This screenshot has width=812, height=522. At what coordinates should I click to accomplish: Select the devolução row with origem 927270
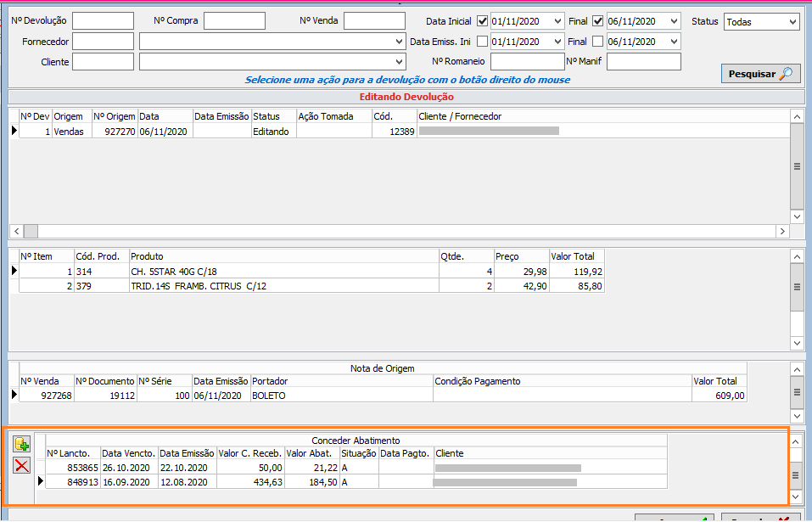click(x=115, y=132)
